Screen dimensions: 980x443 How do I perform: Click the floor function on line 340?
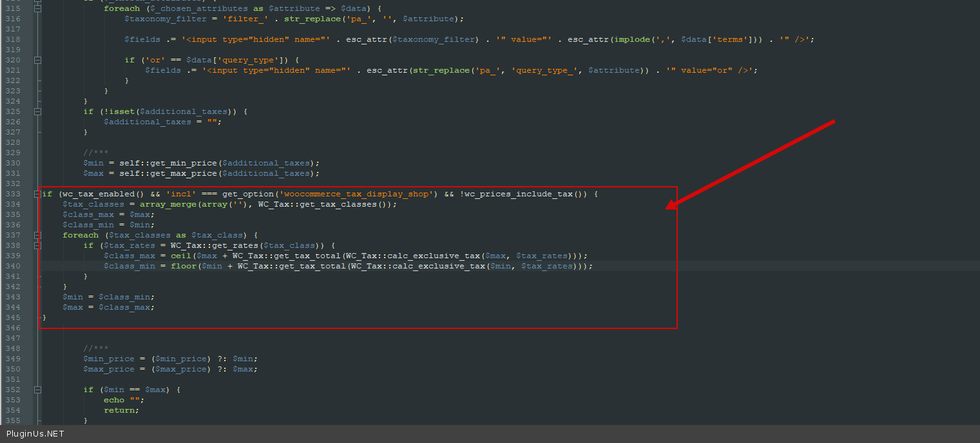point(183,266)
